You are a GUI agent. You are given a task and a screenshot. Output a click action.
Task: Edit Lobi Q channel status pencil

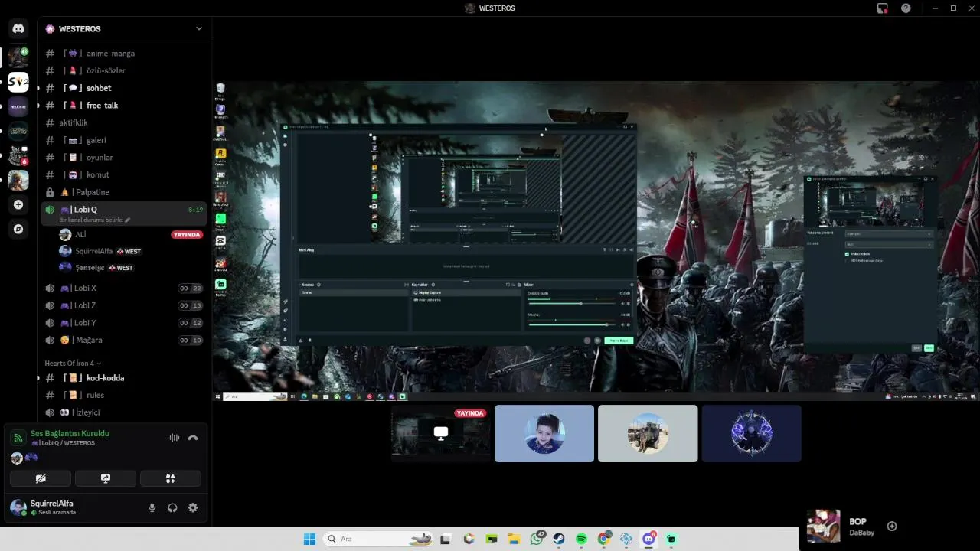tap(128, 220)
